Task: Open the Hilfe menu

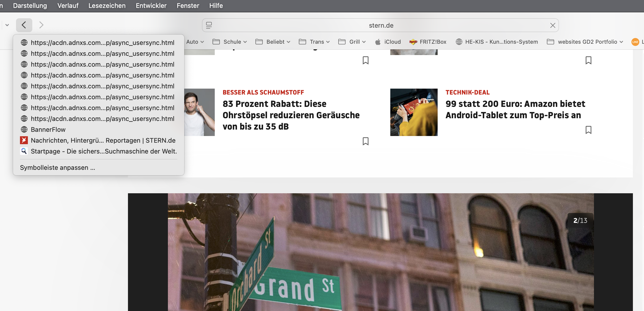Action: [x=216, y=5]
